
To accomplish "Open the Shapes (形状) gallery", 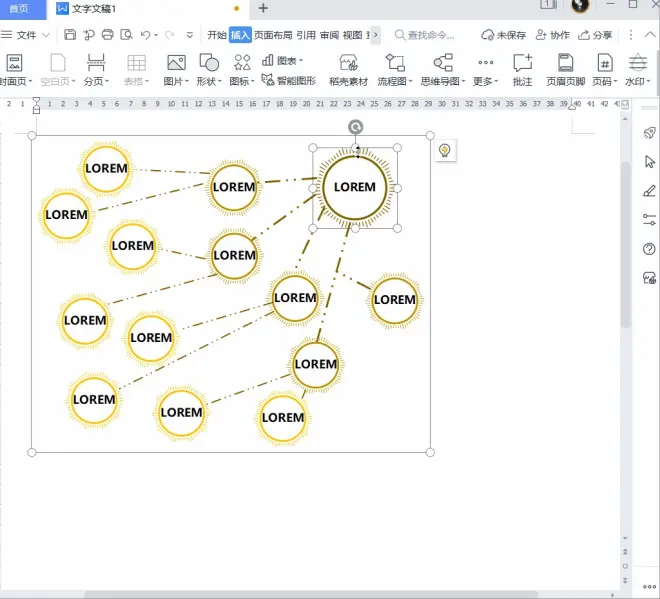I will pos(209,70).
